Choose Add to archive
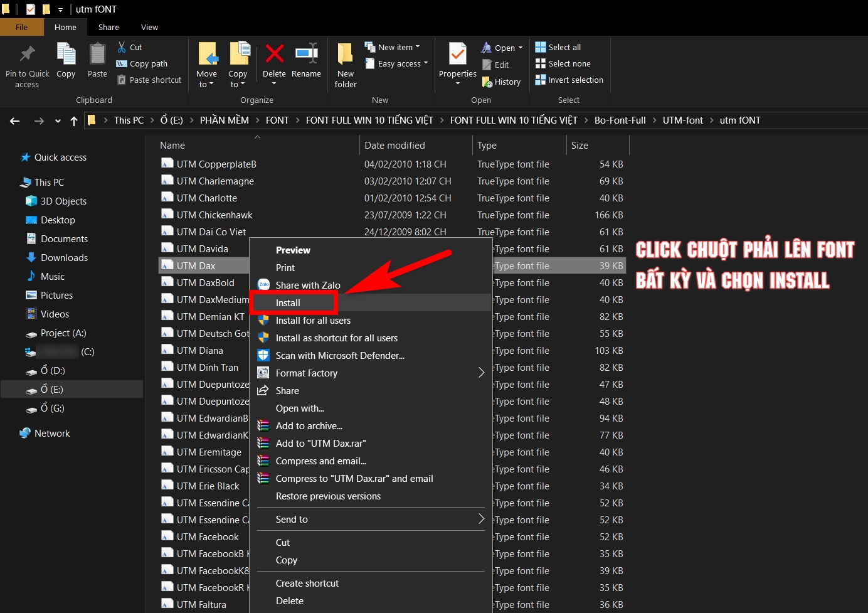The width and height of the screenshot is (868, 613). tap(309, 425)
